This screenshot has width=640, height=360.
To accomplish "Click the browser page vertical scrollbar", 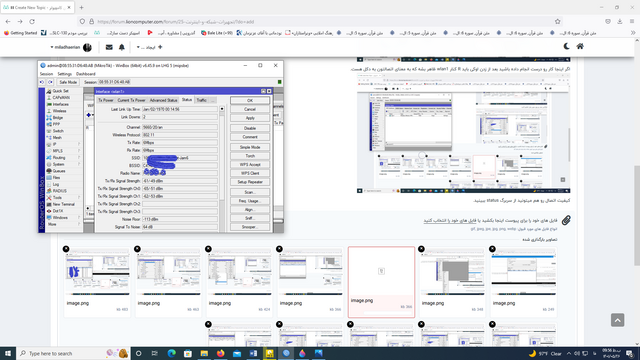I will click(x=636, y=216).
